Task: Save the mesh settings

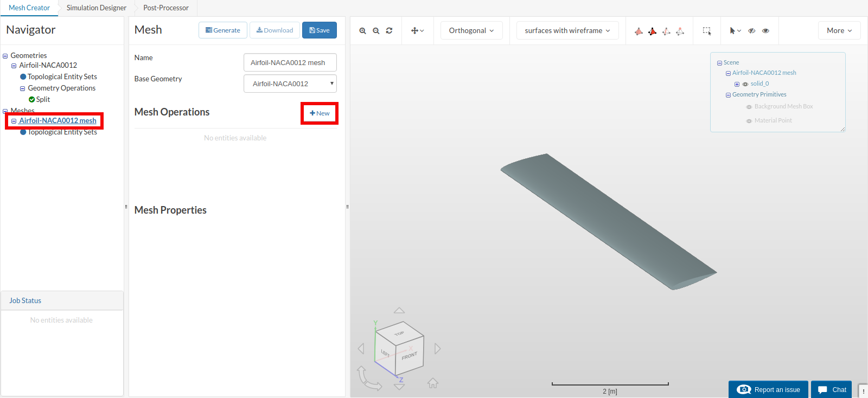Action: point(320,30)
